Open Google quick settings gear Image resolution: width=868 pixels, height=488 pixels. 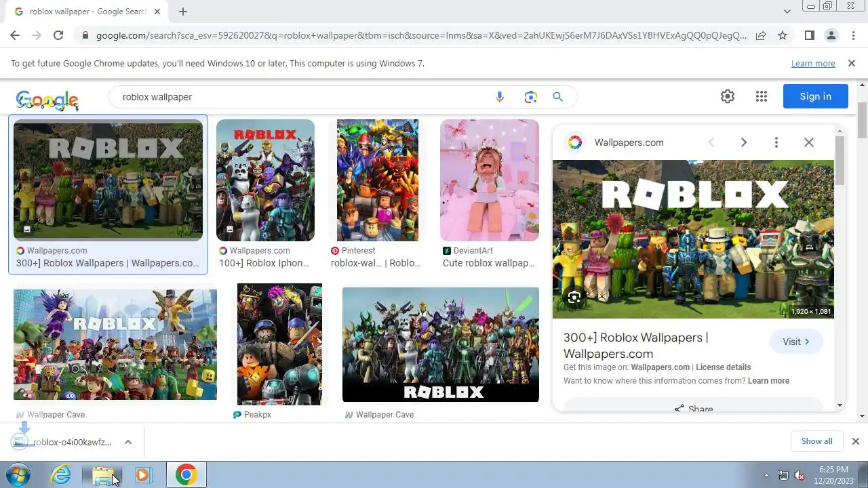coord(728,96)
